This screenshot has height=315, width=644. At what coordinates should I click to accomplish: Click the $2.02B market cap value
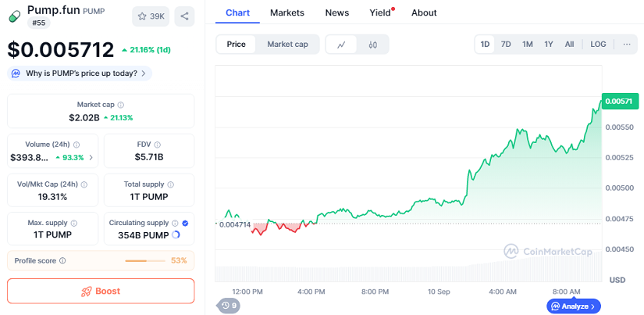click(84, 118)
